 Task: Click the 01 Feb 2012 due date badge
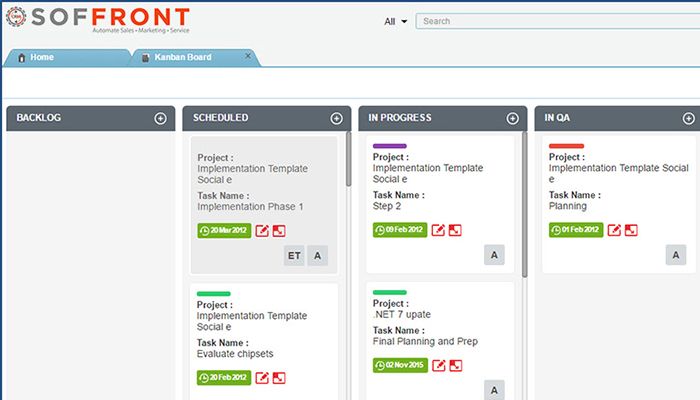pos(576,229)
